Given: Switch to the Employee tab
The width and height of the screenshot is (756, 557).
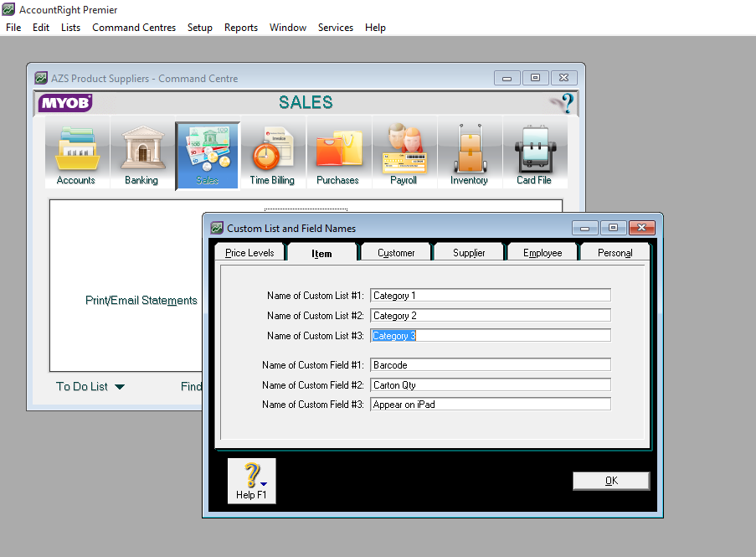Looking at the screenshot, I should point(543,253).
